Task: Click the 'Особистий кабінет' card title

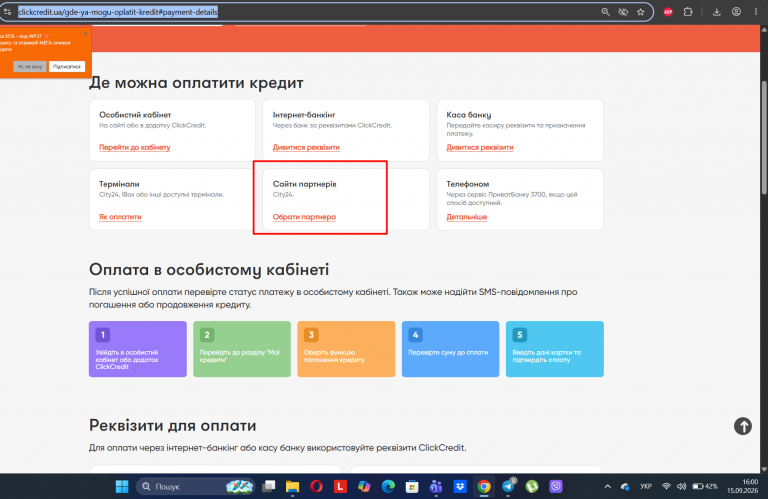Action: tap(135, 115)
